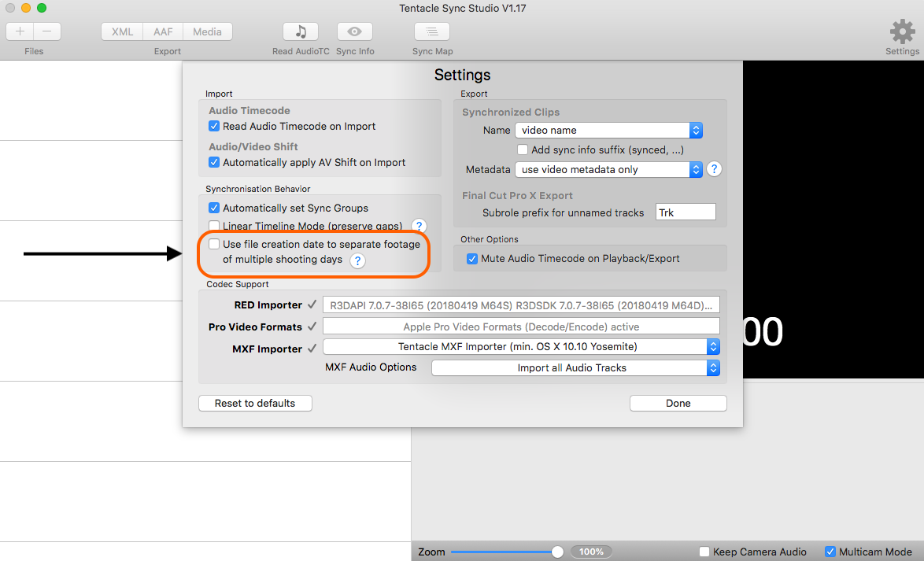The image size is (924, 561).
Task: Click the RED Importer version field
Action: [x=522, y=305]
